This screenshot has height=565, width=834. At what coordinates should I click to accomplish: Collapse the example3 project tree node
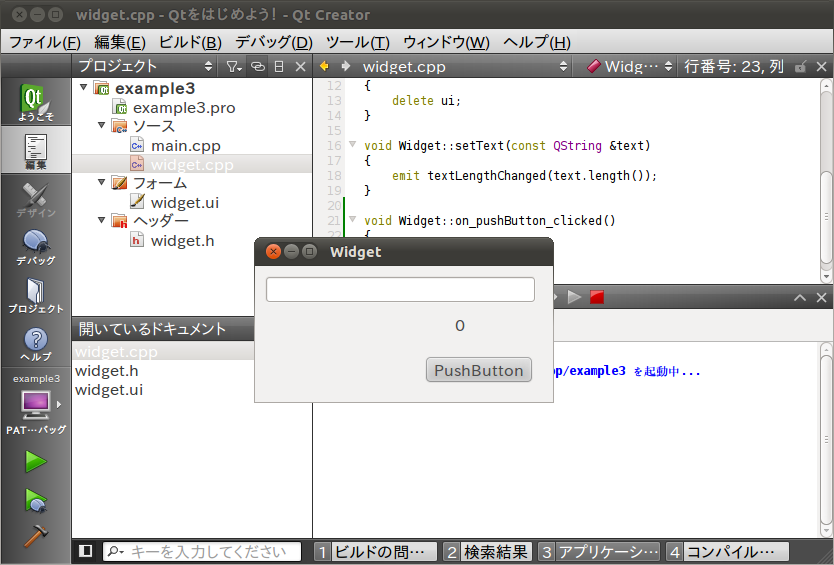83,88
